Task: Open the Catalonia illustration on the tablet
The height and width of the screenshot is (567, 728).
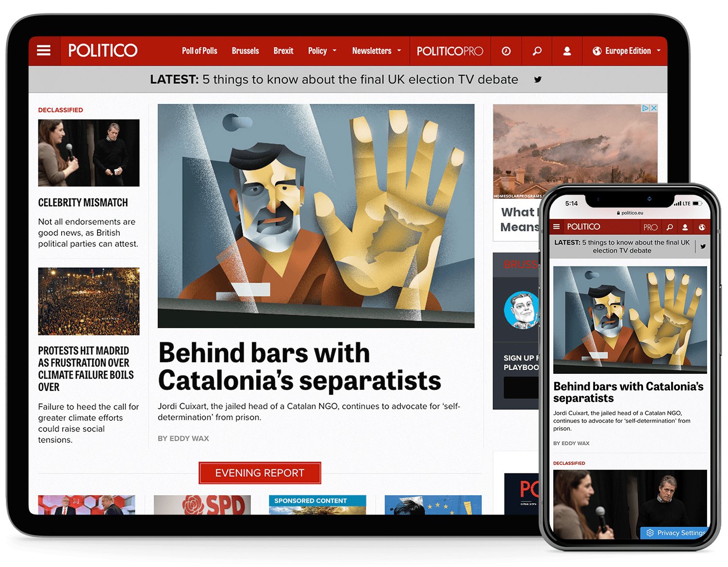Action: click(x=316, y=216)
